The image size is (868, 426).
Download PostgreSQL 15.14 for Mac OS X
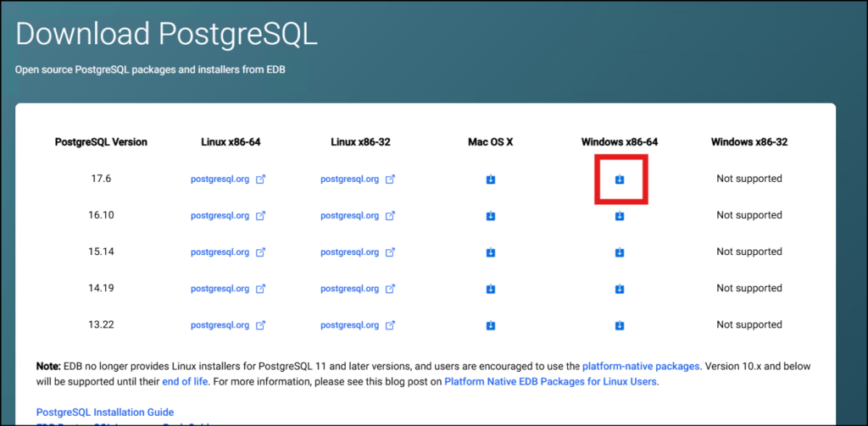pos(491,252)
